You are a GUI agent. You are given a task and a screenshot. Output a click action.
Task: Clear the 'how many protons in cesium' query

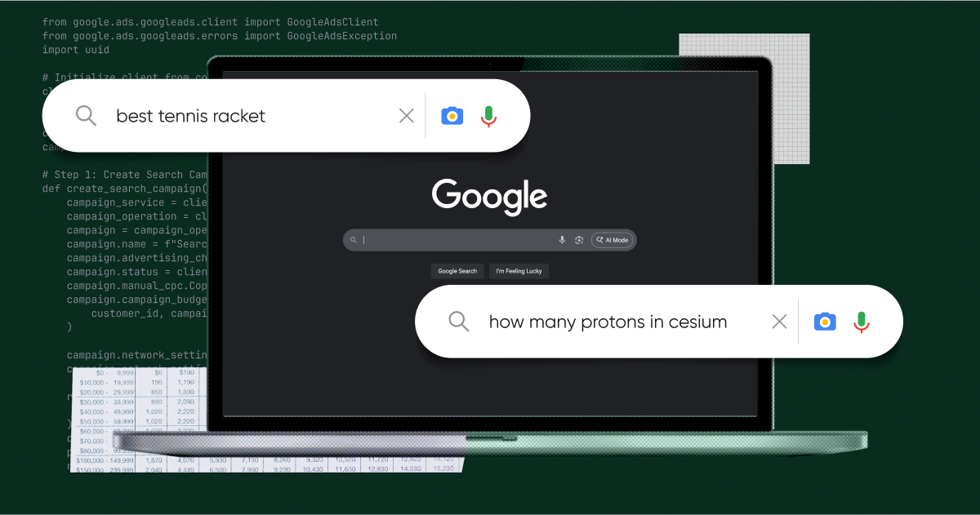[779, 322]
